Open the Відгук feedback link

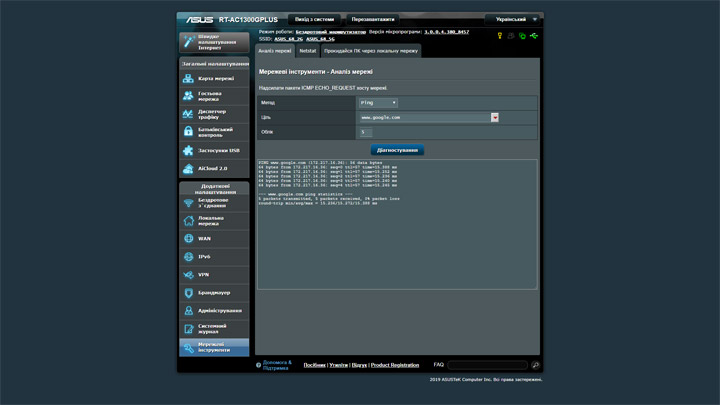(359, 365)
